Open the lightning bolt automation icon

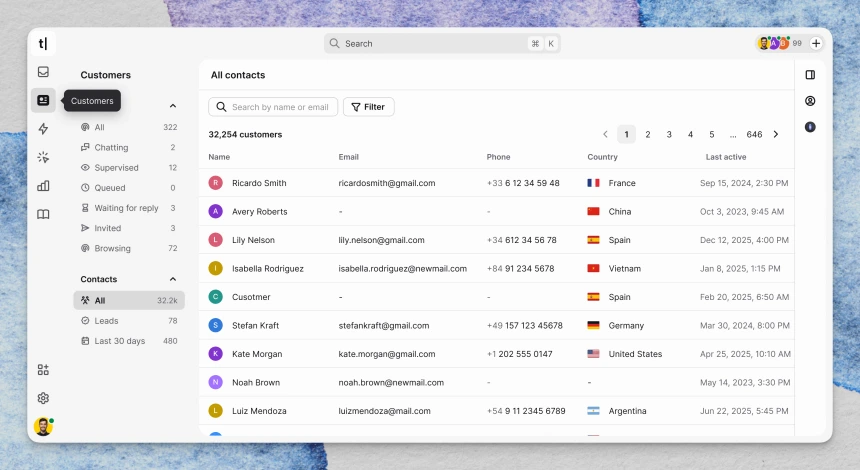[43, 129]
